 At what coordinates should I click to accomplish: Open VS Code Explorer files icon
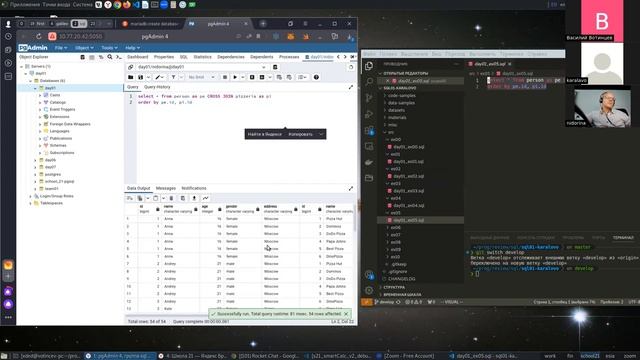(369, 66)
